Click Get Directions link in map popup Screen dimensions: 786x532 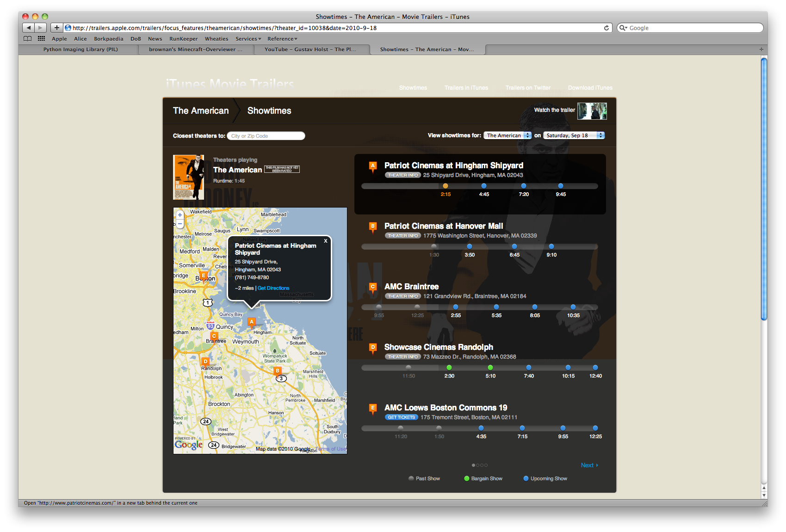[273, 288]
